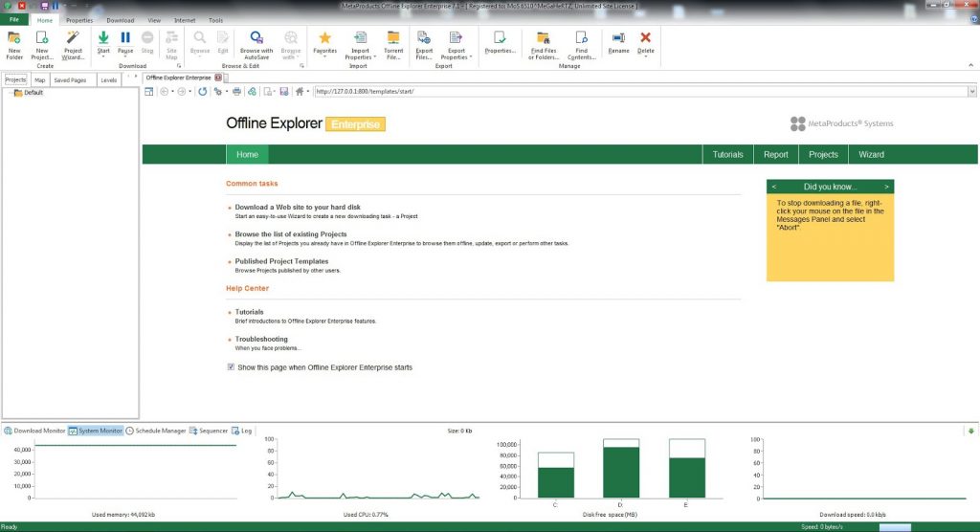Switch to the Map panel tab
The width and height of the screenshot is (980, 532).
tap(40, 80)
